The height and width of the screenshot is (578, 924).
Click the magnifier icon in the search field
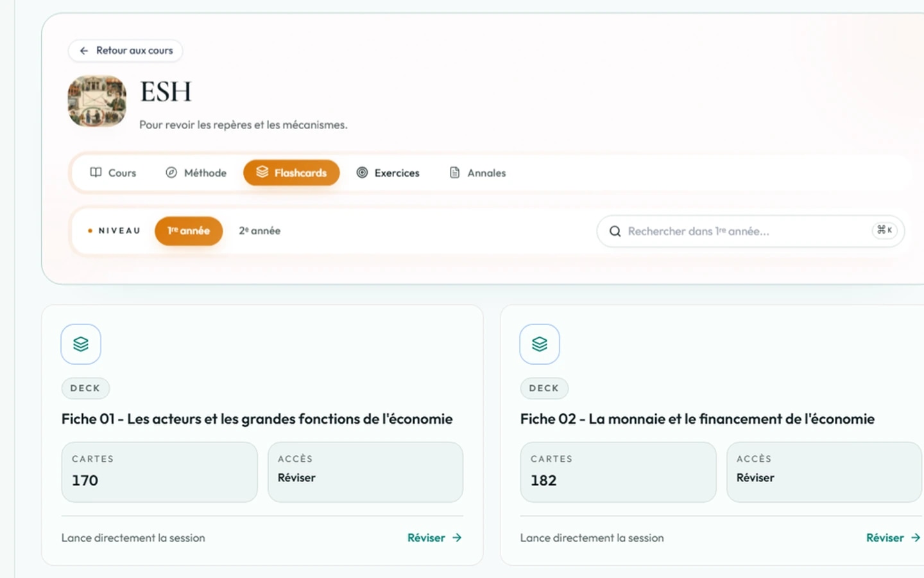[615, 231]
